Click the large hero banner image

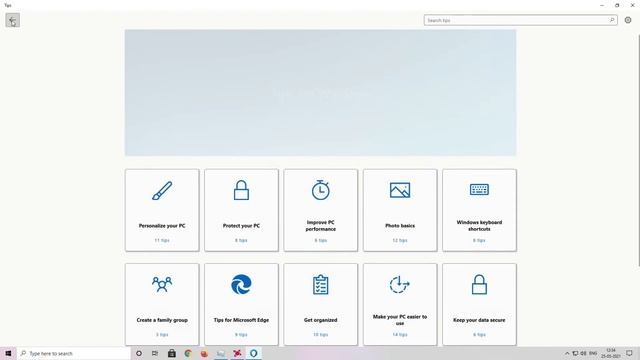point(320,93)
